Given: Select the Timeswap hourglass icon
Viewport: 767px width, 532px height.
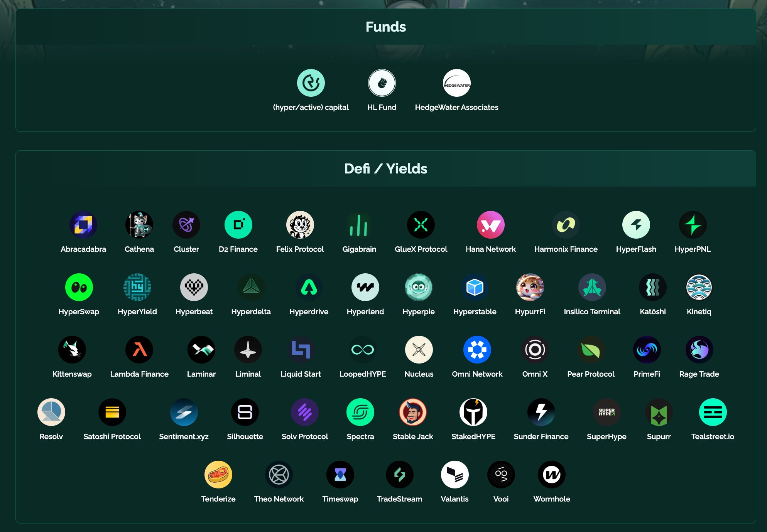Looking at the screenshot, I should pos(340,475).
